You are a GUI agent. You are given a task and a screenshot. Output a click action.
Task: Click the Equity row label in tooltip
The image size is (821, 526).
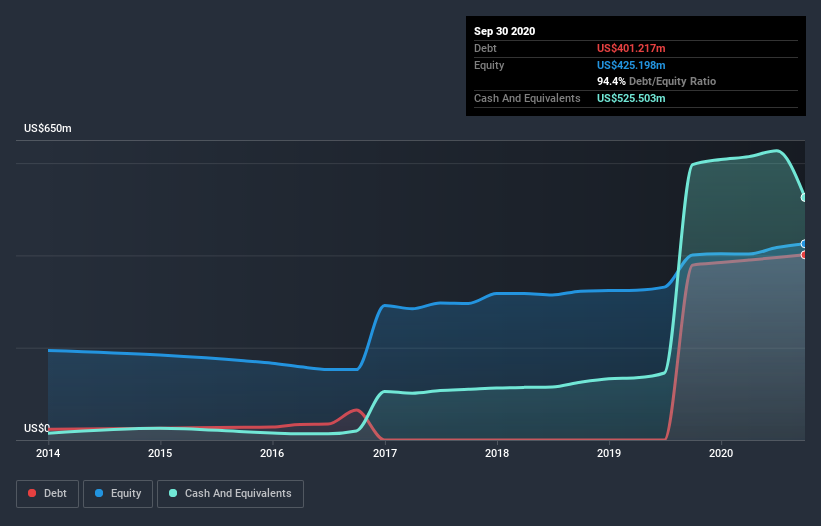[489, 65]
